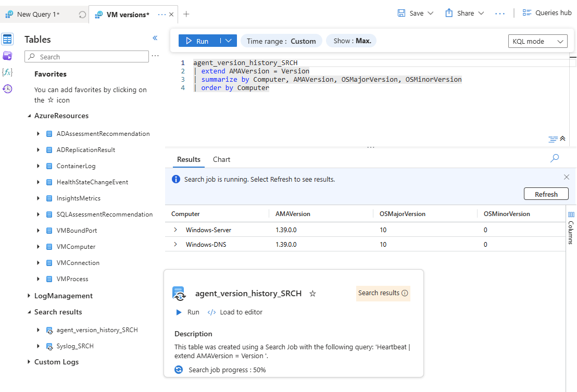Close the VM versions tab
This screenshot has height=392, width=577.
[x=171, y=15]
